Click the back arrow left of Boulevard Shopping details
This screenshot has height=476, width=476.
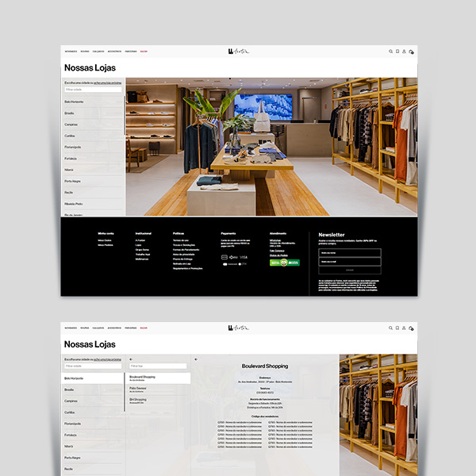tap(196, 359)
